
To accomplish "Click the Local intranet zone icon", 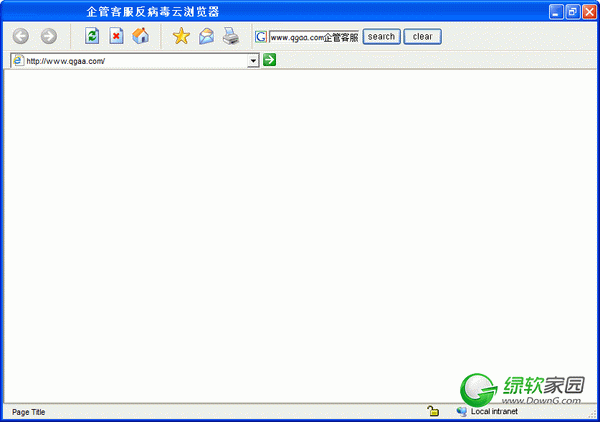I will [x=461, y=411].
